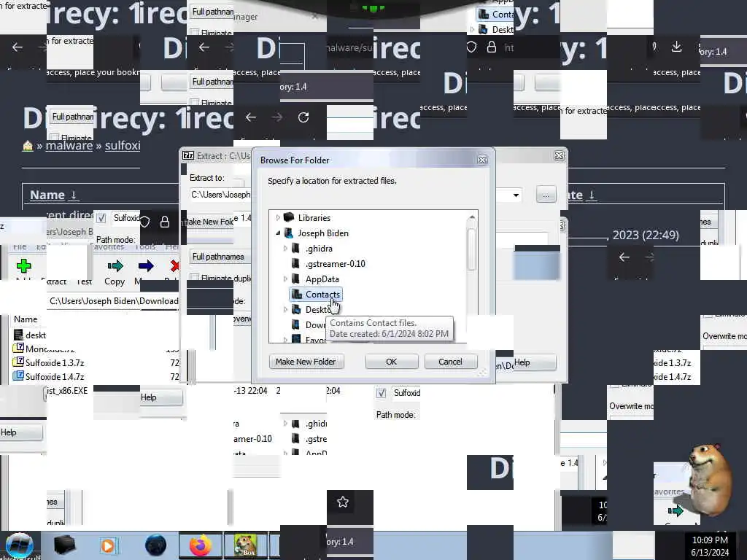Open the black cube taskbar icon

(64, 545)
